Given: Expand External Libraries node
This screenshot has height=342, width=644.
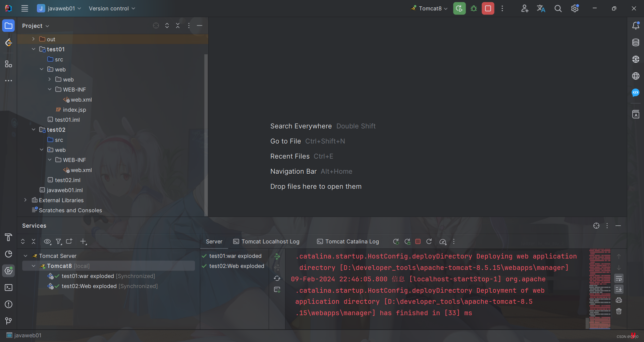Looking at the screenshot, I should pyautogui.click(x=25, y=200).
